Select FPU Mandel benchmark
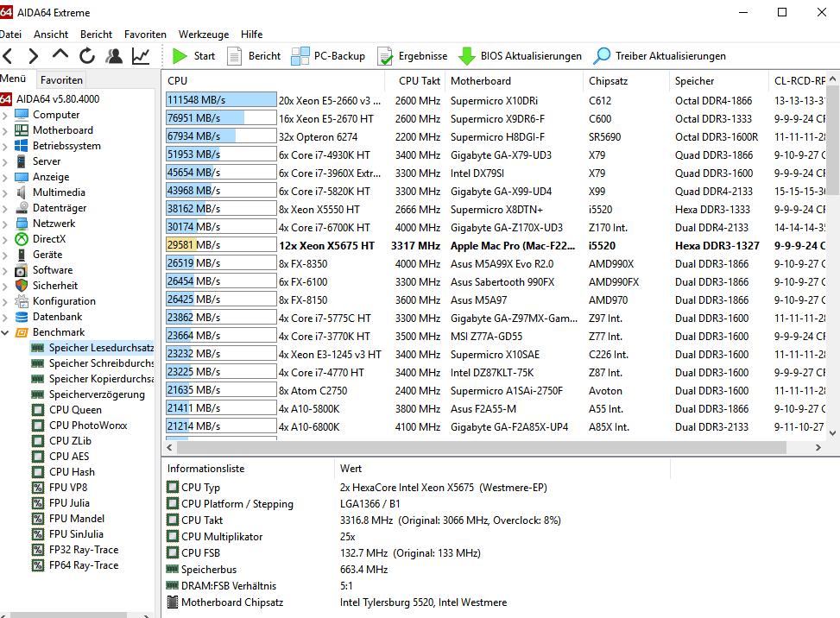 (x=68, y=519)
